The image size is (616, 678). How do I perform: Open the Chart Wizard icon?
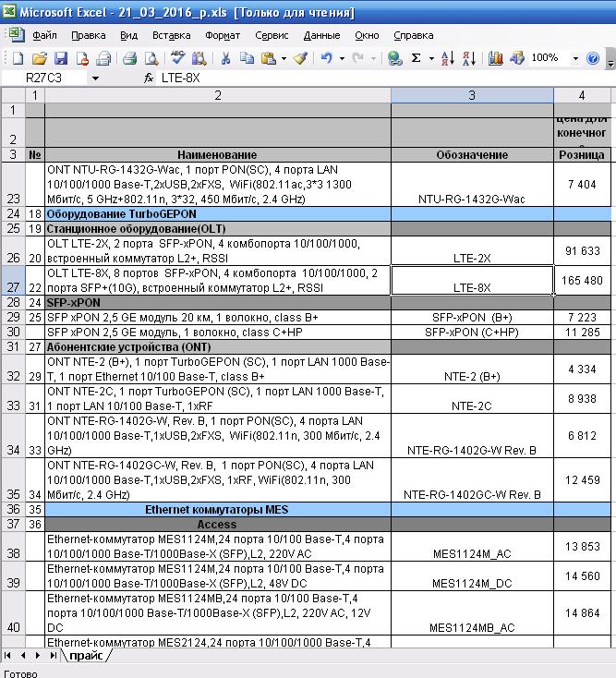pyautogui.click(x=495, y=58)
